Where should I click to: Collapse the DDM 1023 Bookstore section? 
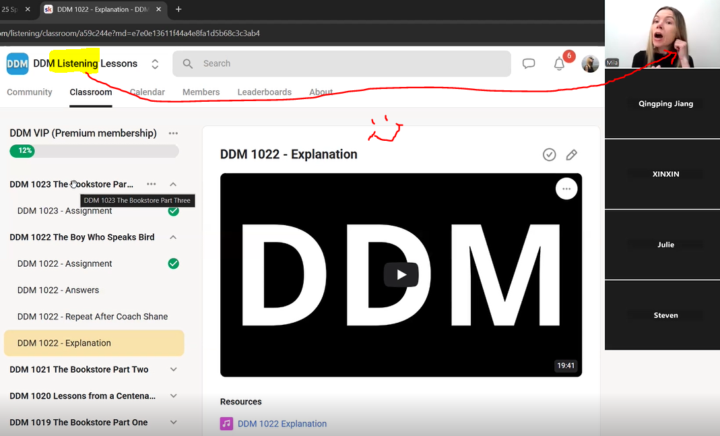[x=173, y=184]
